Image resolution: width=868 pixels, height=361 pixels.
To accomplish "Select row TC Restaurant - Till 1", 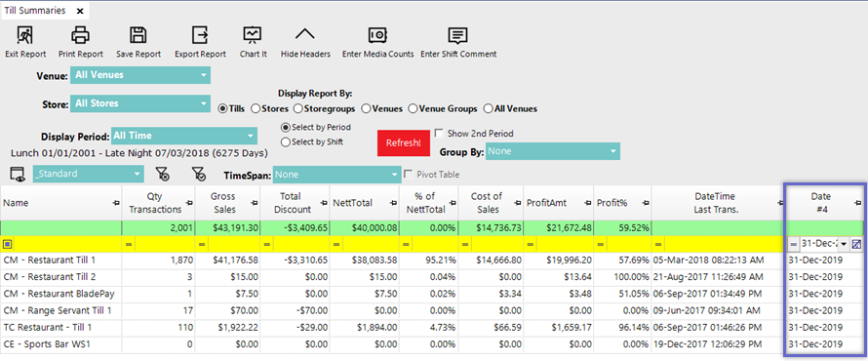I will point(432,327).
